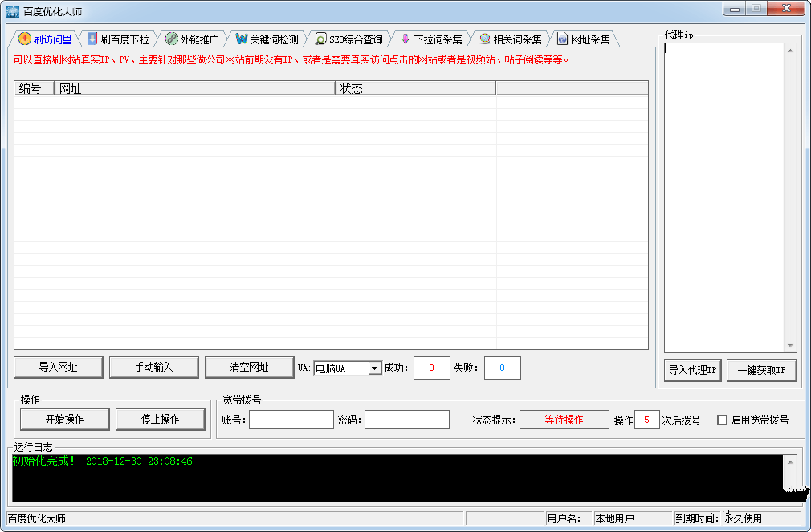
Task: Click the 百度优化大师 status bar text
Action: [x=37, y=518]
